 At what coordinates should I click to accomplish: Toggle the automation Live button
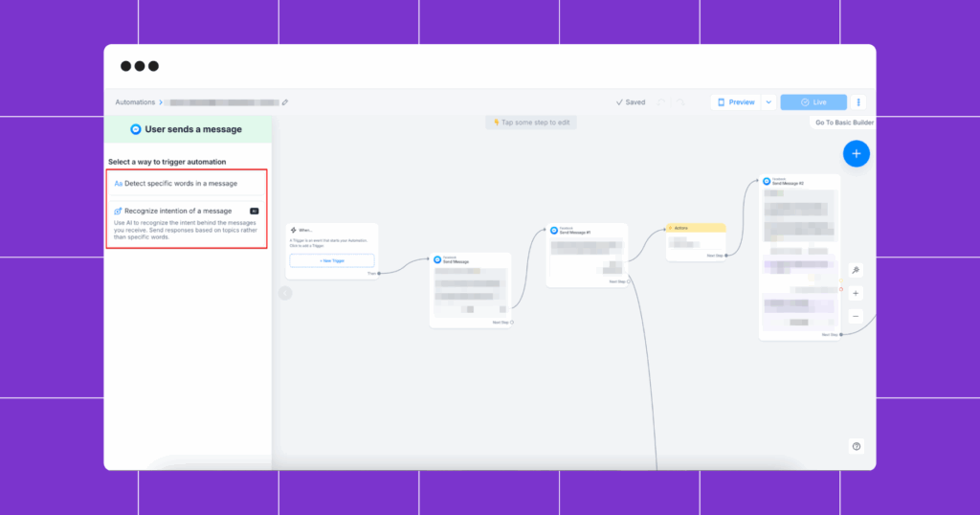[x=813, y=102]
